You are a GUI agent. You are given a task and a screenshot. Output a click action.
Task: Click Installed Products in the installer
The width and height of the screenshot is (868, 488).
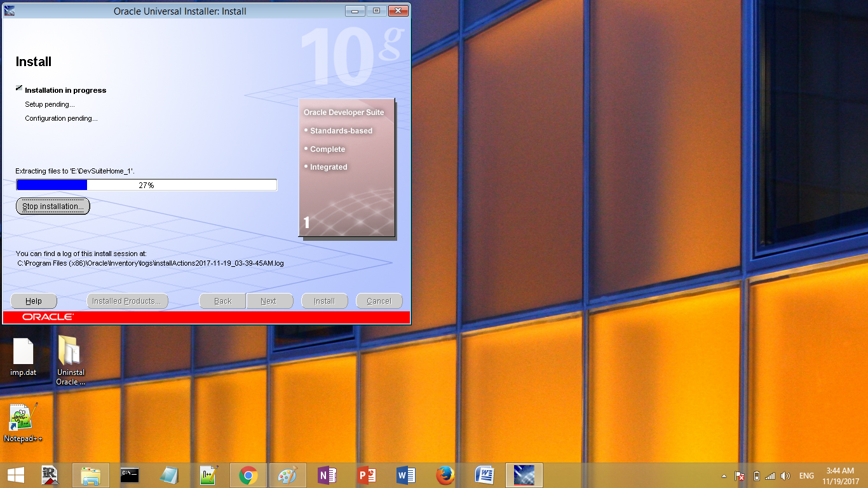(127, 301)
